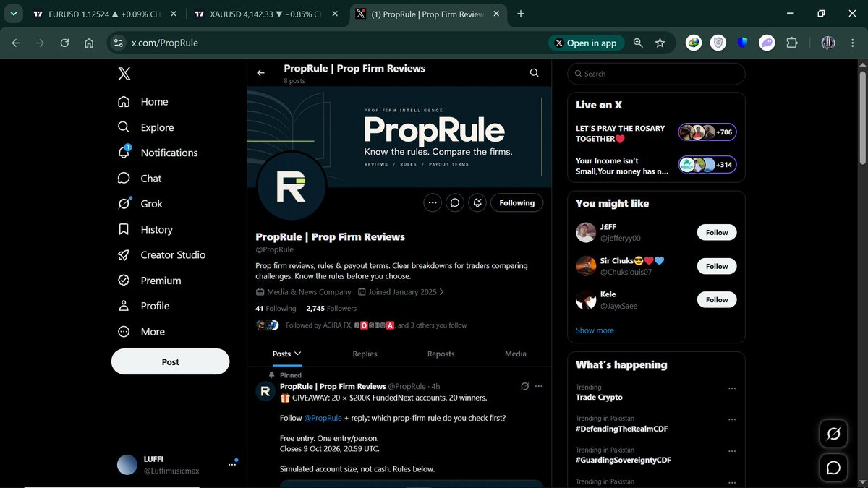This screenshot has height=488, width=868.
Task: View the 2,745 Followers list
Action: [331, 308]
